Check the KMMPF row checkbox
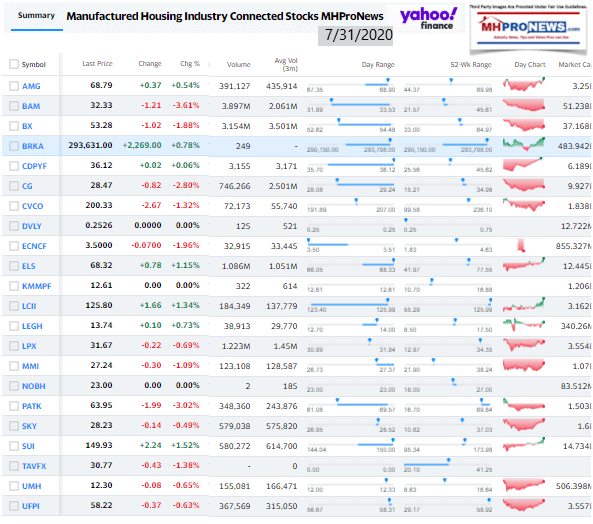This screenshot has width=593, height=524. coord(14,286)
